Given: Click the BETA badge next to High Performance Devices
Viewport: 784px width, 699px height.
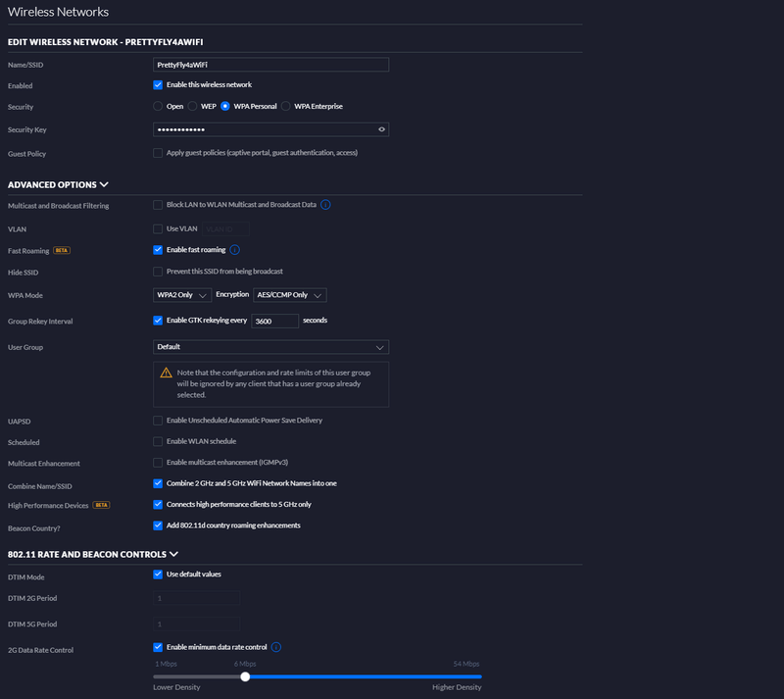Looking at the screenshot, I should click(102, 505).
